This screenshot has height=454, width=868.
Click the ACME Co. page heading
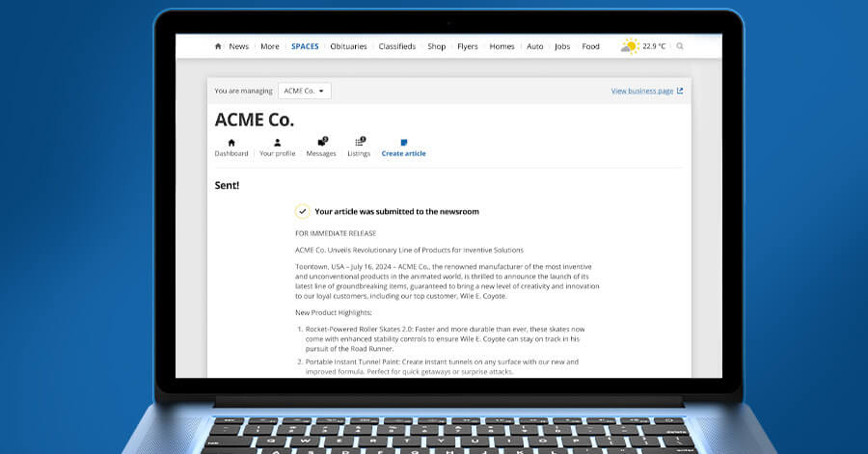(255, 120)
